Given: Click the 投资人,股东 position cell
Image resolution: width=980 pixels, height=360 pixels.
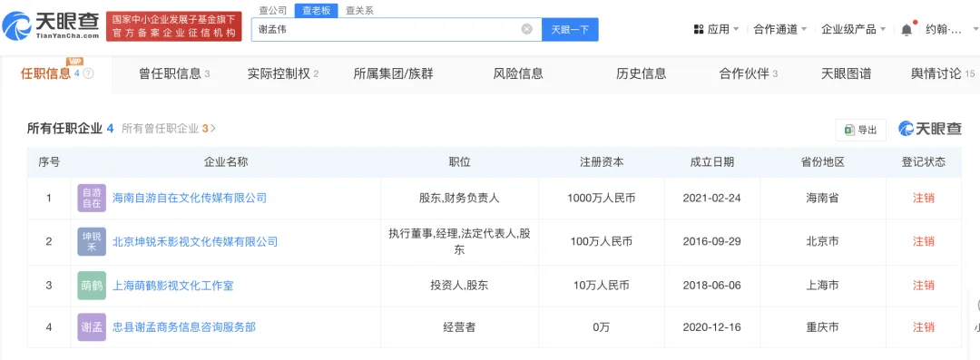Looking at the screenshot, I should [x=459, y=286].
